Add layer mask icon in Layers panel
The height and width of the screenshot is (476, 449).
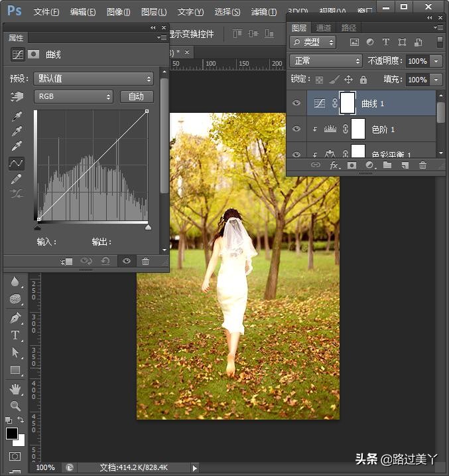click(x=352, y=165)
